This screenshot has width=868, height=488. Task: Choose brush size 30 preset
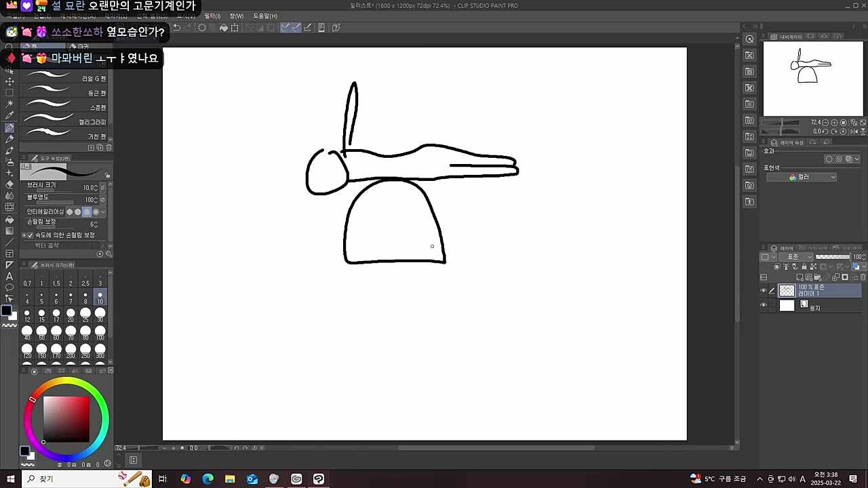pyautogui.click(x=100, y=315)
